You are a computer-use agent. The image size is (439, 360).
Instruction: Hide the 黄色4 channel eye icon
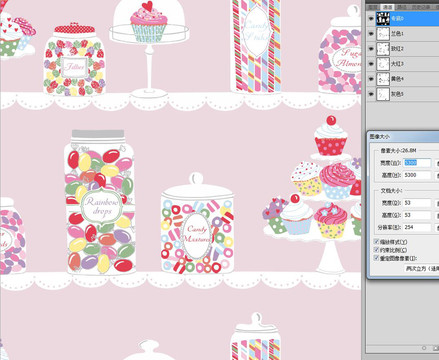coord(371,79)
